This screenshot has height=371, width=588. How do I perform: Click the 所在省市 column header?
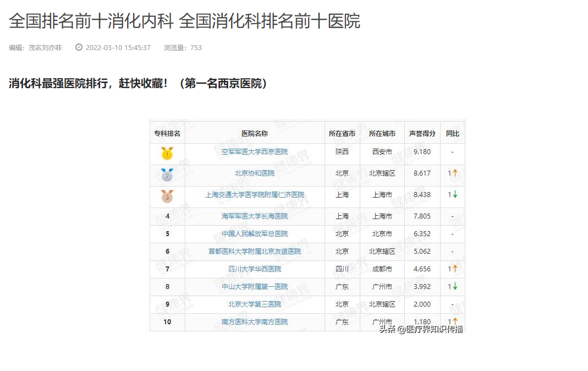click(342, 134)
